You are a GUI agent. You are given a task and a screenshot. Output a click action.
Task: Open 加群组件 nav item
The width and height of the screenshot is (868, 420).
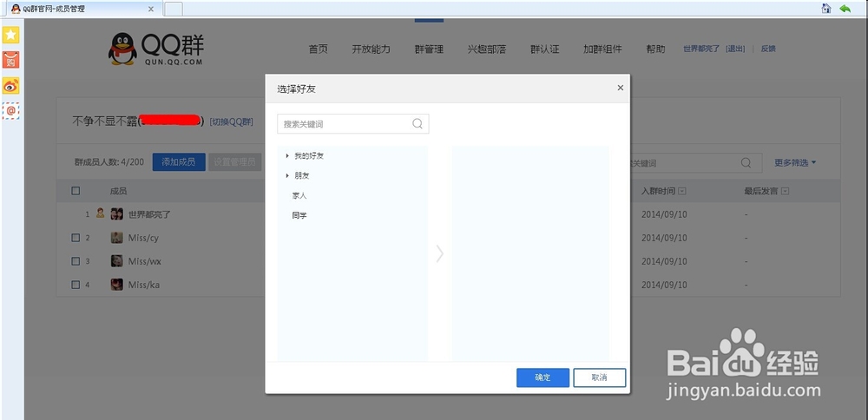tap(602, 49)
